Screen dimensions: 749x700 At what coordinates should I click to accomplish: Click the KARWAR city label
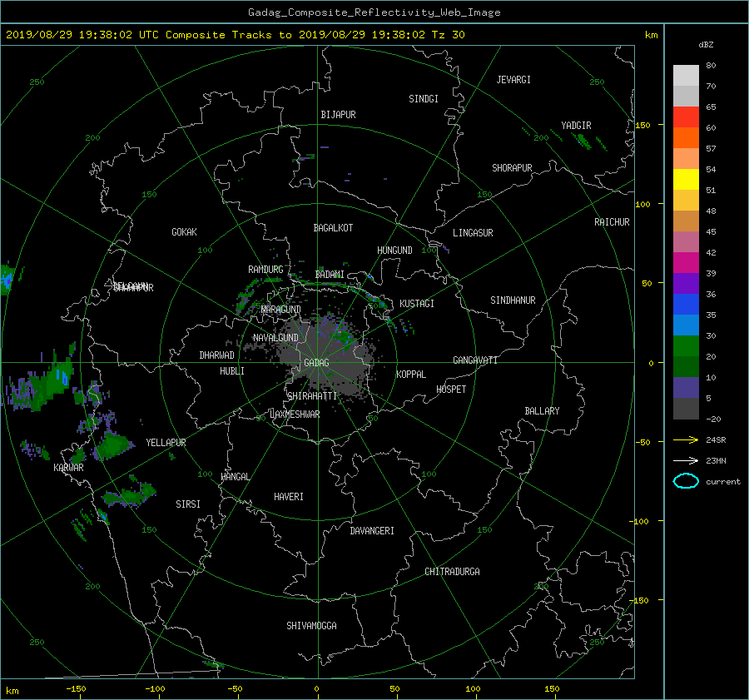tap(68, 468)
